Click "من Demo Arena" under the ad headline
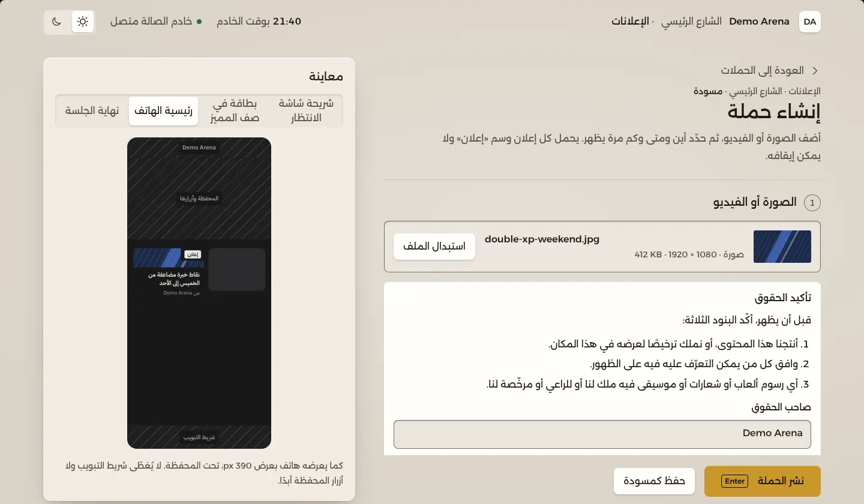Screen dimensions: 864x504 [181, 293]
